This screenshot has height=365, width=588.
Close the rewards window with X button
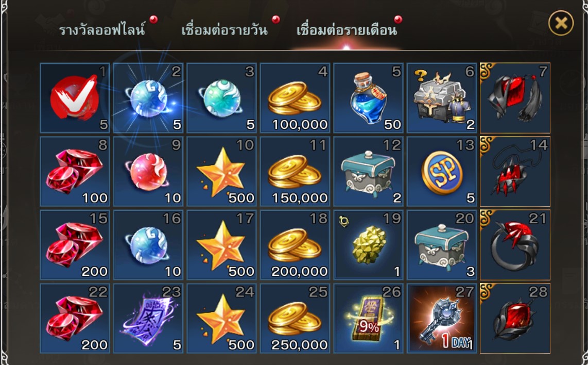(561, 23)
